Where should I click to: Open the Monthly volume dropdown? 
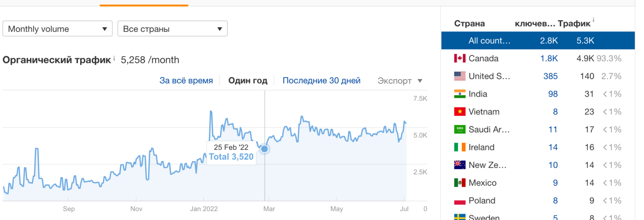click(57, 29)
